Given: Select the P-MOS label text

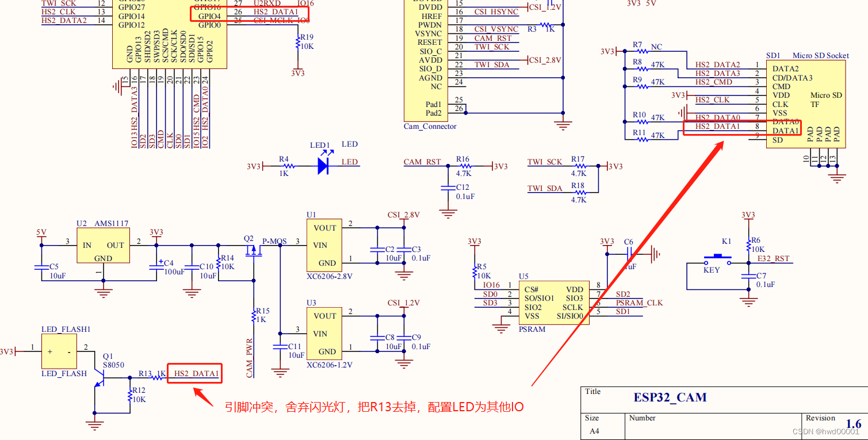Looking at the screenshot, I should click(x=274, y=241).
